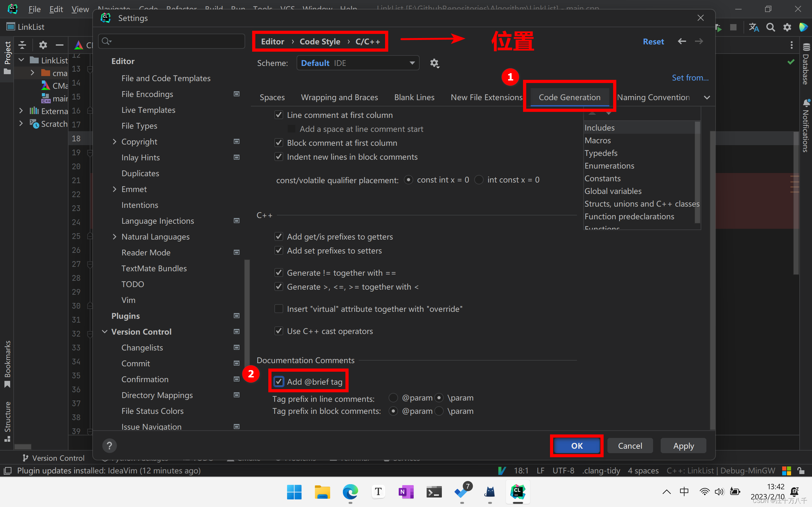Open the translate icon in the toolbar
The image size is (812, 507).
[x=754, y=27]
